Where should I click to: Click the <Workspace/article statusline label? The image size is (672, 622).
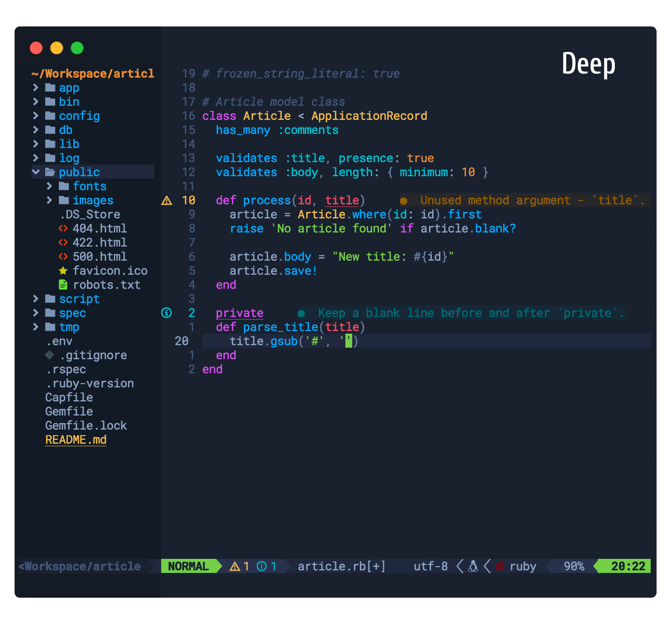pyautogui.click(x=80, y=566)
